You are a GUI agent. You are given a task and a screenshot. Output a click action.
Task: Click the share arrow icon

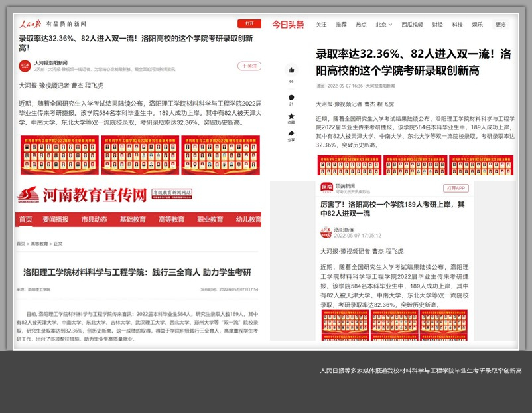(291, 134)
